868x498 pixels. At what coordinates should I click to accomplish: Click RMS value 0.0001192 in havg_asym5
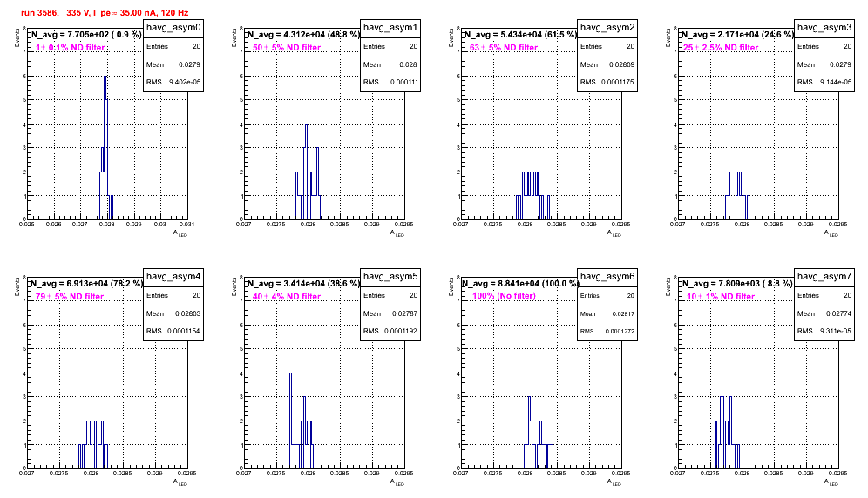coord(401,332)
